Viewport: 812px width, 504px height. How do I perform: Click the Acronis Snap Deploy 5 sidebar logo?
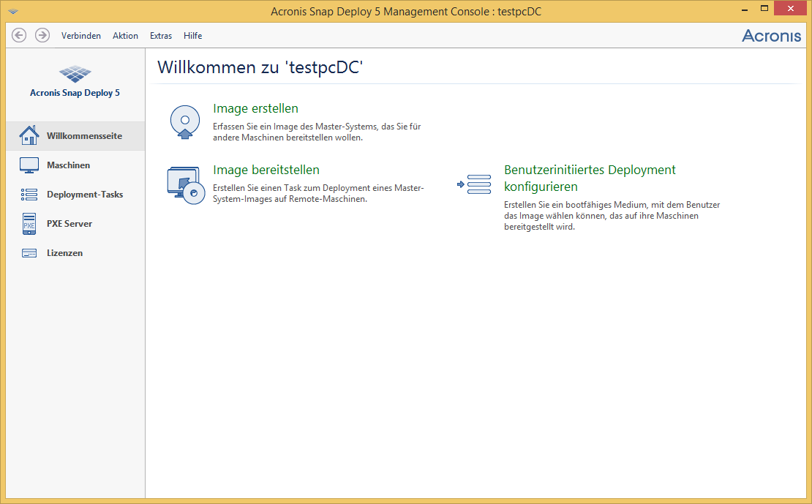(x=75, y=82)
